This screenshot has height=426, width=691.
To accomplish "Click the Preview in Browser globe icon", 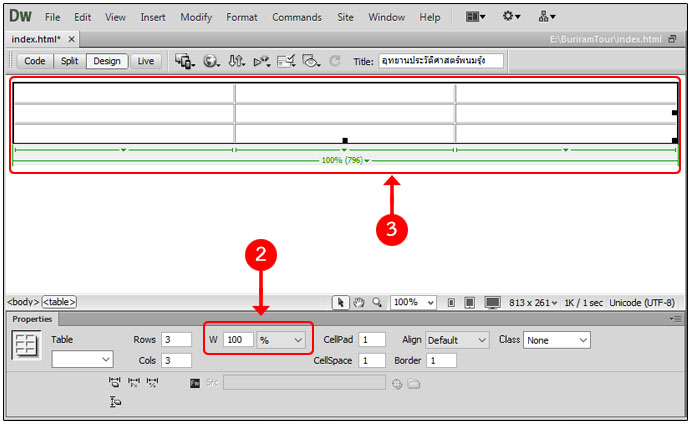I will (x=211, y=61).
